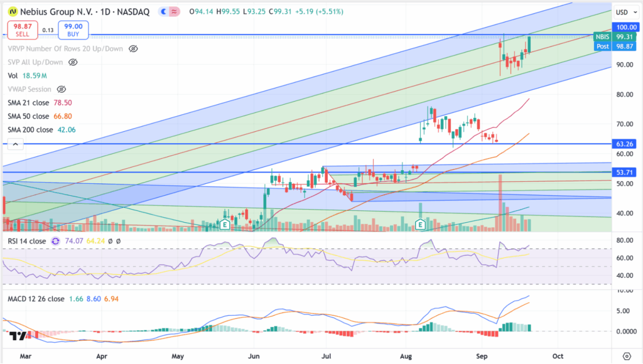Select the RSI 14 close legend
This screenshot has width=643, height=364.
coord(26,241)
